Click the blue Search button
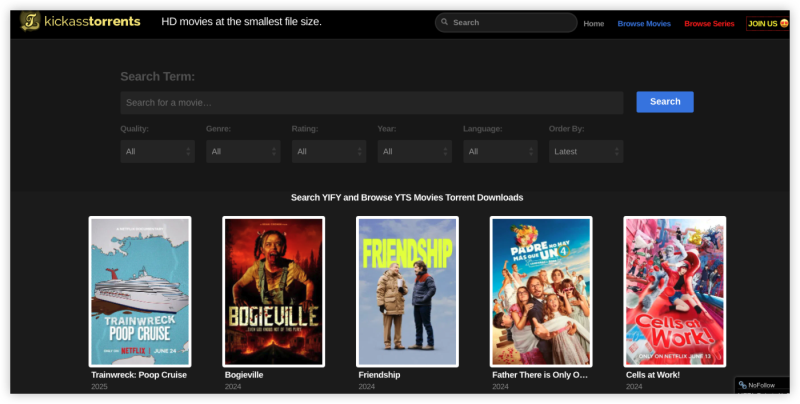The height and width of the screenshot is (404, 800). coord(665,102)
